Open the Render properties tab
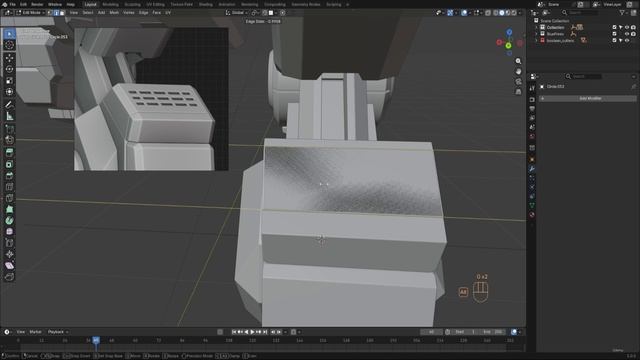 pyautogui.click(x=532, y=100)
